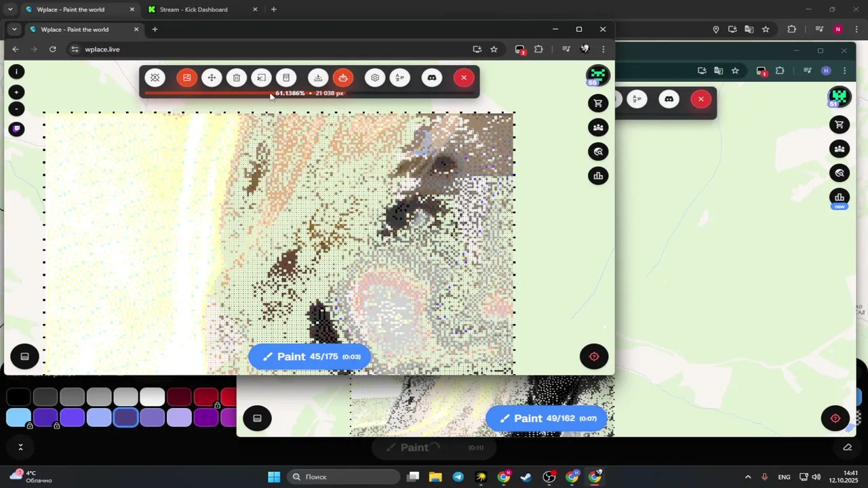
Task: Click the resize image icon in overlay toolbar
Action: [261, 78]
